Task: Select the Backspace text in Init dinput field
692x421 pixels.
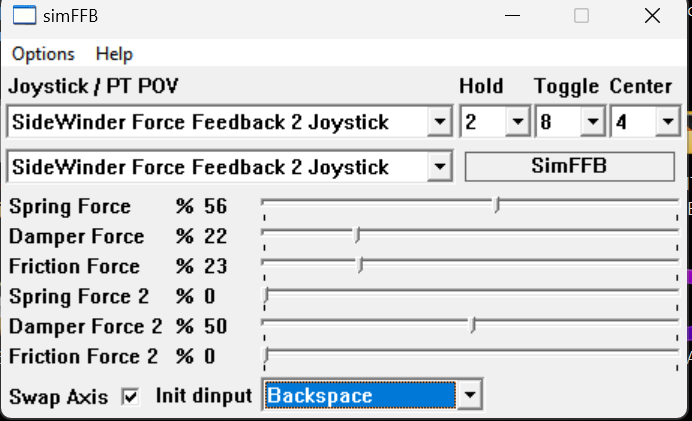Action: tap(320, 395)
